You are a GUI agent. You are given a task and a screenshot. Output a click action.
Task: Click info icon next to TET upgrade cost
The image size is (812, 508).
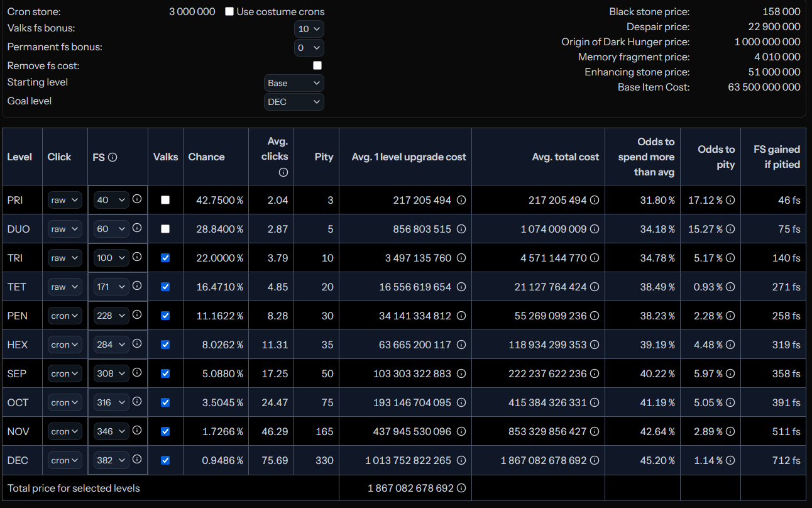(x=461, y=287)
